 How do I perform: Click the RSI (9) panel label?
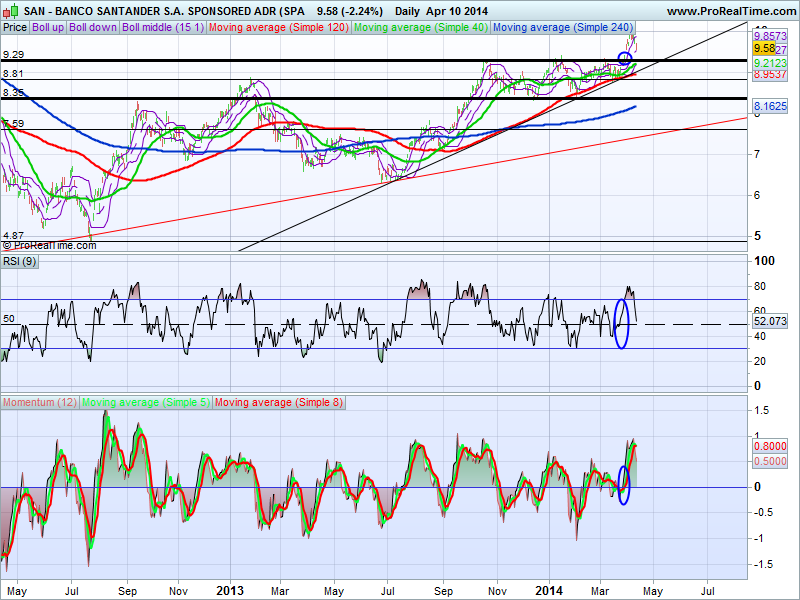pyautogui.click(x=19, y=262)
